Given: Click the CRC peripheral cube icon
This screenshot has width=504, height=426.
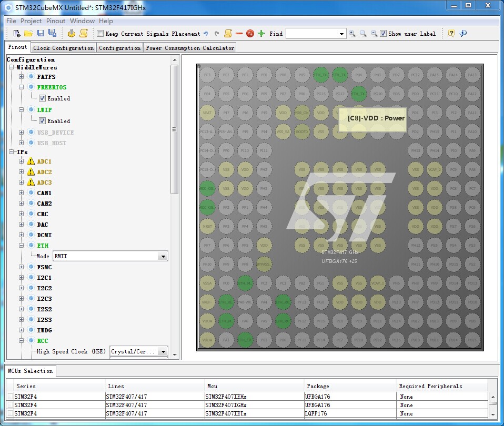Looking at the screenshot, I should click(31, 214).
